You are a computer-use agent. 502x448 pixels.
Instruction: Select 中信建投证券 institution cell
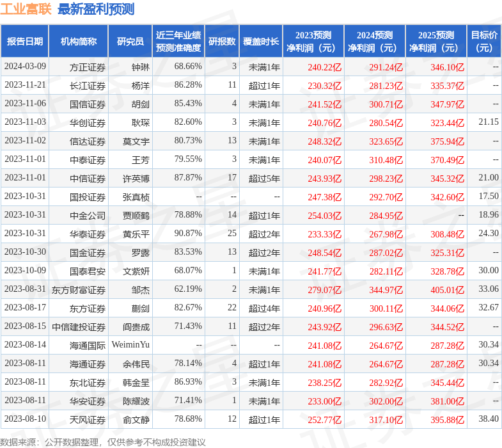point(79,328)
